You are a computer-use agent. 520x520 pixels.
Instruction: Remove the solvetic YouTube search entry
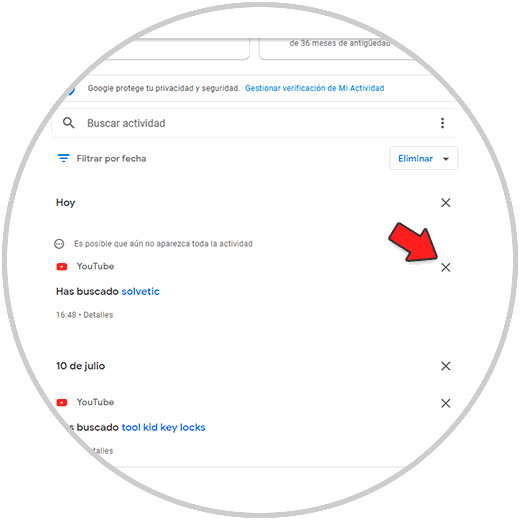click(x=446, y=267)
